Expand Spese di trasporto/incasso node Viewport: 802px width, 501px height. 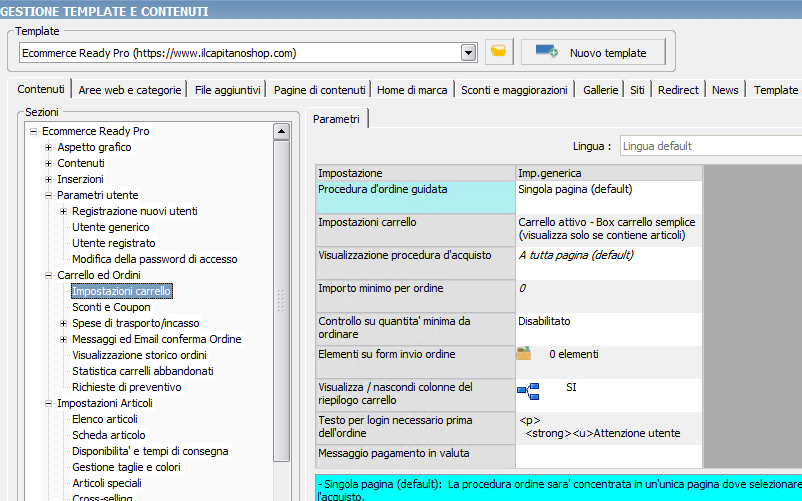click(x=63, y=323)
